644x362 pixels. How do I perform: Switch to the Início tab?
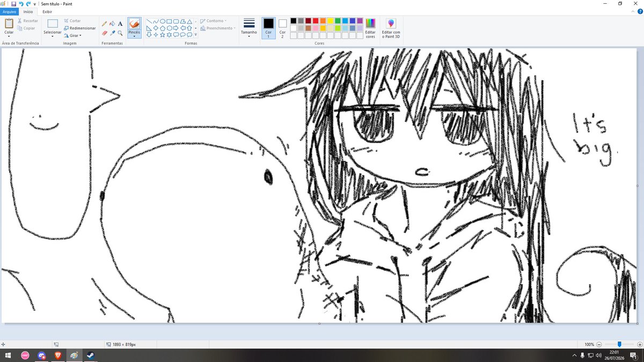[x=28, y=11]
